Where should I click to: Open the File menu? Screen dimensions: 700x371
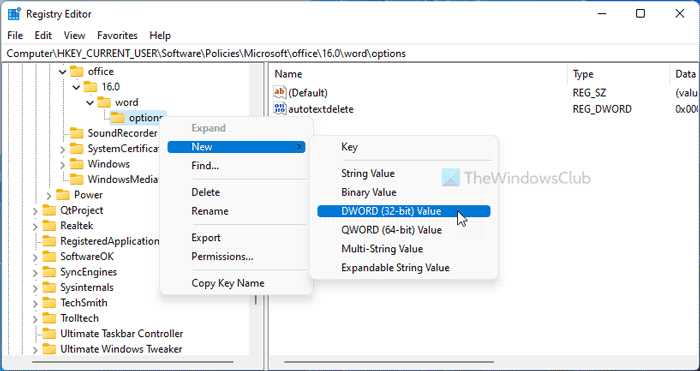click(15, 35)
